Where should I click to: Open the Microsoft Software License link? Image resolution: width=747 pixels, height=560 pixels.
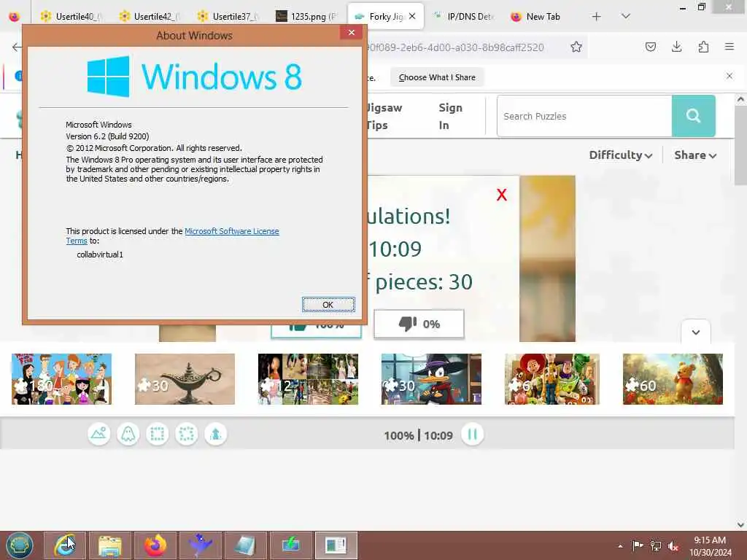[231, 231]
